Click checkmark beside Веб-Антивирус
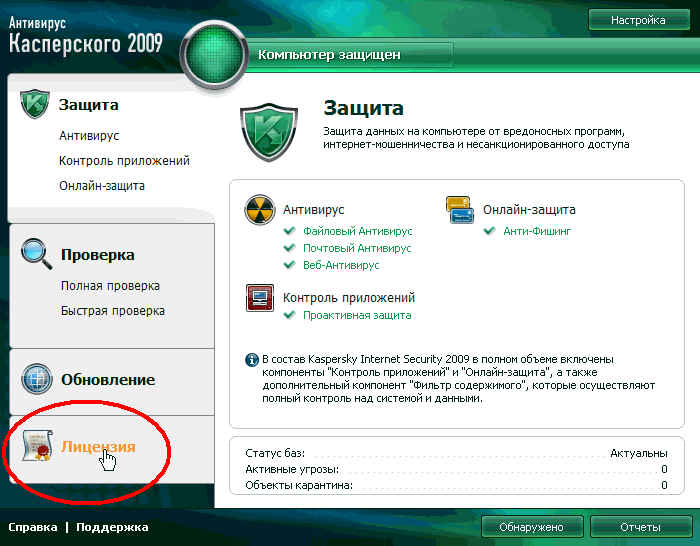The image size is (700, 546). pos(290,265)
